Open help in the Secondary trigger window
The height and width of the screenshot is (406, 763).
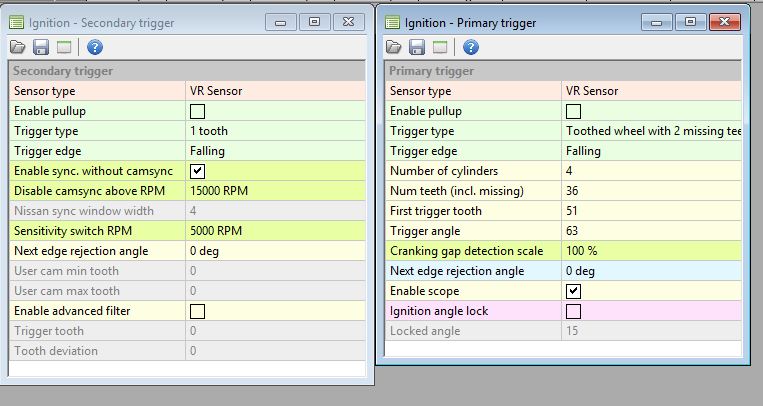(95, 47)
